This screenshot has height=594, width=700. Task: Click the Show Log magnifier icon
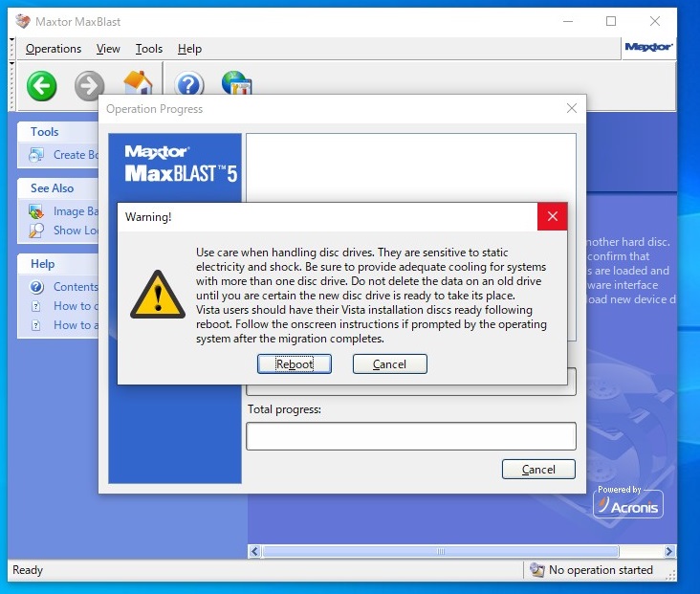[x=36, y=231]
